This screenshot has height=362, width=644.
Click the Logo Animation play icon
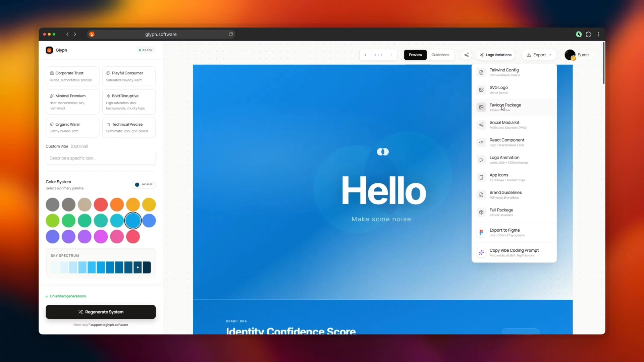pos(481,160)
